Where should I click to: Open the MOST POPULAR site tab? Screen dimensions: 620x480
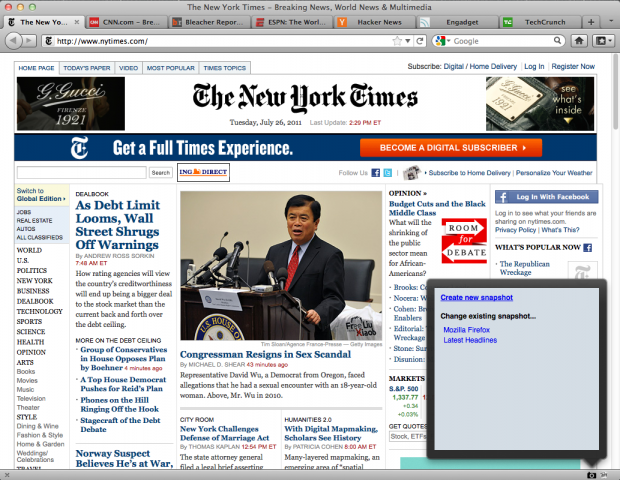pyautogui.click(x=170, y=67)
